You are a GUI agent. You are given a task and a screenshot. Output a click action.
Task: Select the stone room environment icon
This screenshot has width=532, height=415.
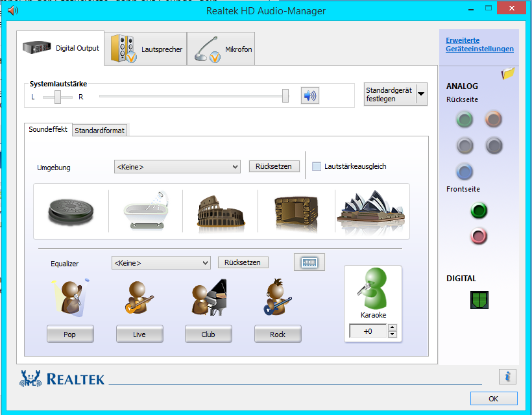296,212
